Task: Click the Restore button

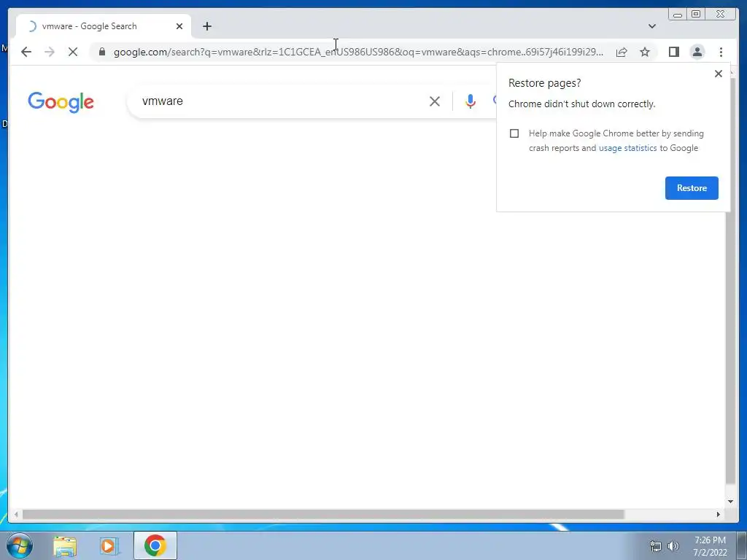Action: [692, 187]
